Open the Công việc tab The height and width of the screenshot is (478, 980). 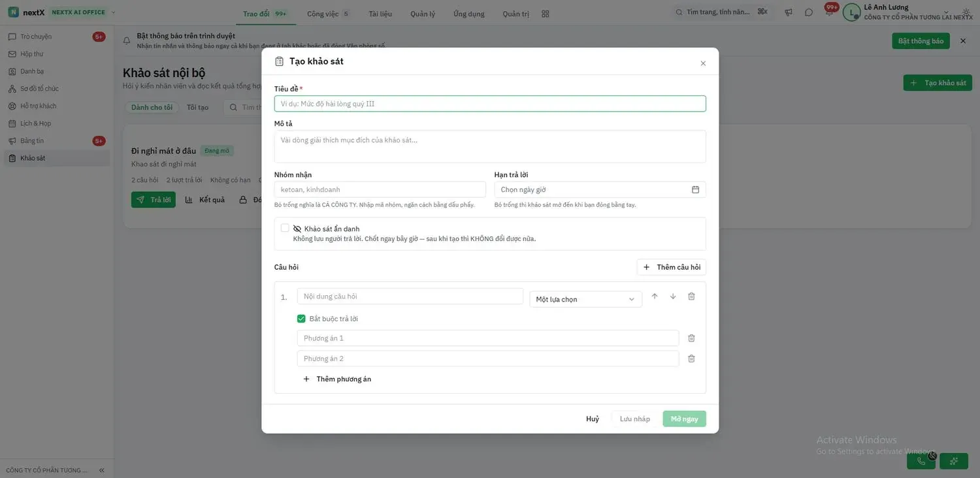(328, 14)
